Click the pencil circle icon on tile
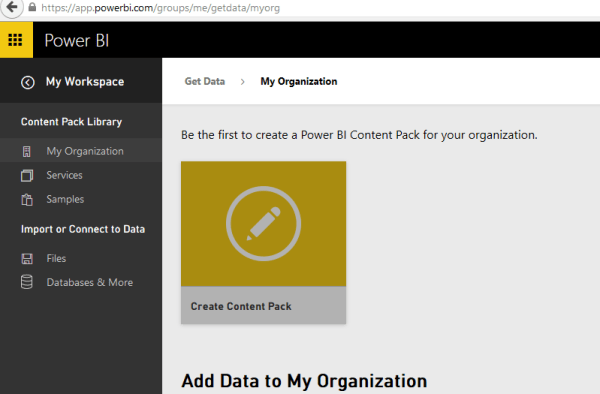 263,223
